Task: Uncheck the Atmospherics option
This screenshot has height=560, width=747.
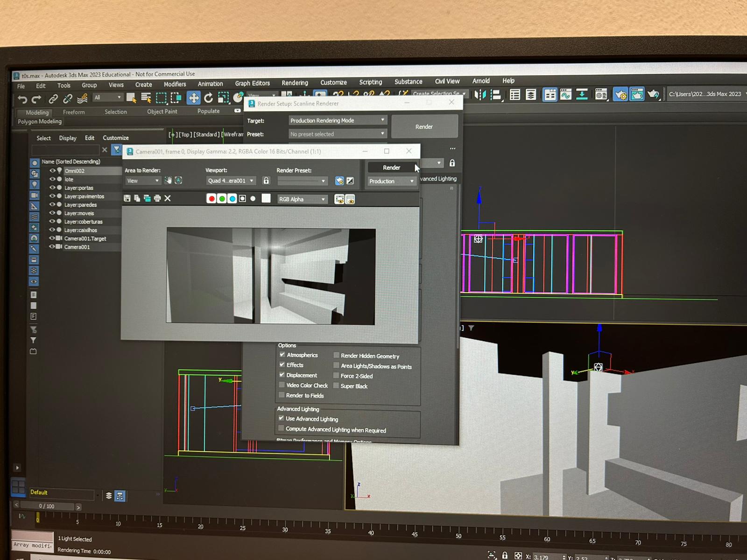Action: (x=282, y=355)
